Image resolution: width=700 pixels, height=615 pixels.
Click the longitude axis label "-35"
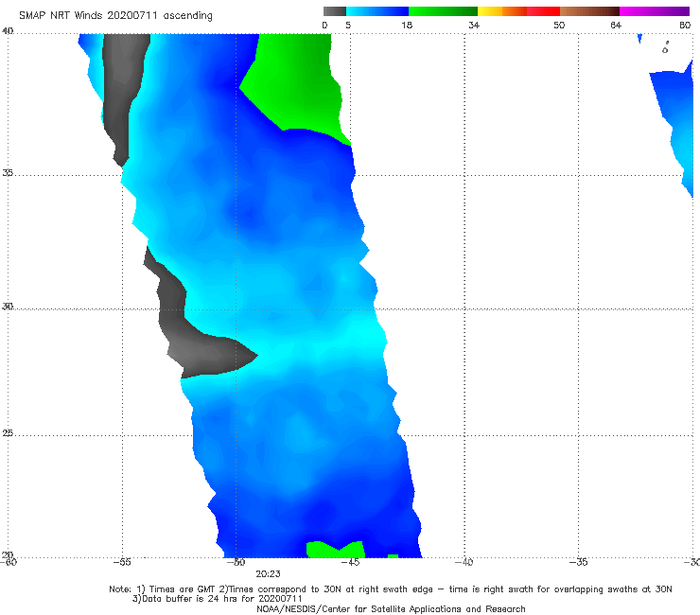click(578, 562)
